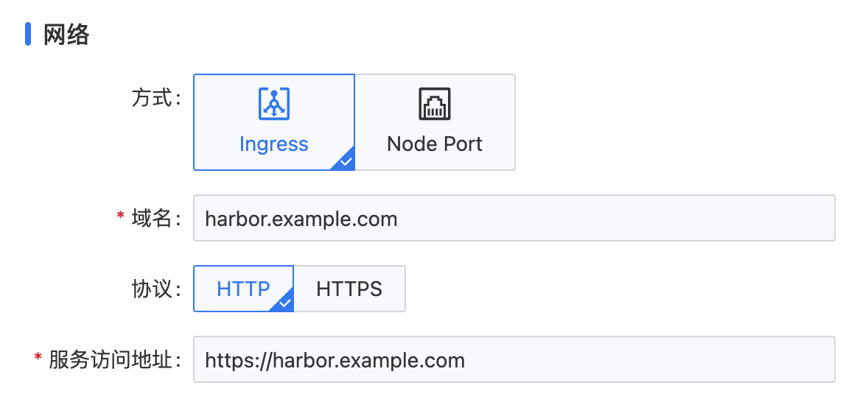Viewport: 868px width, 405px height.
Task: Click the Node Port ethernet icon
Action: (x=434, y=104)
